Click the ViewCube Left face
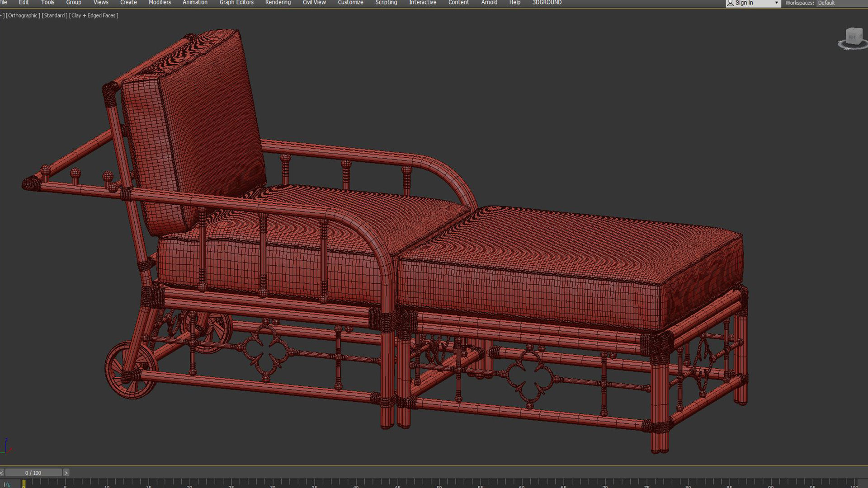The height and width of the screenshot is (488, 868). point(852,36)
